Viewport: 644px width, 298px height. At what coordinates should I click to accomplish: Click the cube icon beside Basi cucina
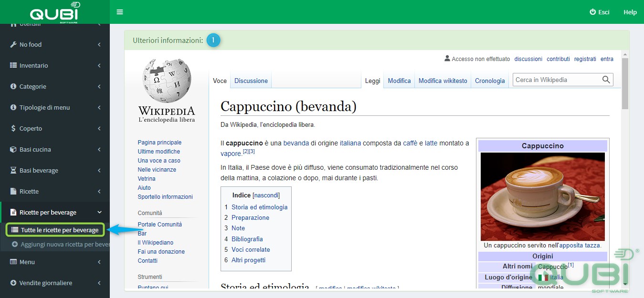point(13,149)
